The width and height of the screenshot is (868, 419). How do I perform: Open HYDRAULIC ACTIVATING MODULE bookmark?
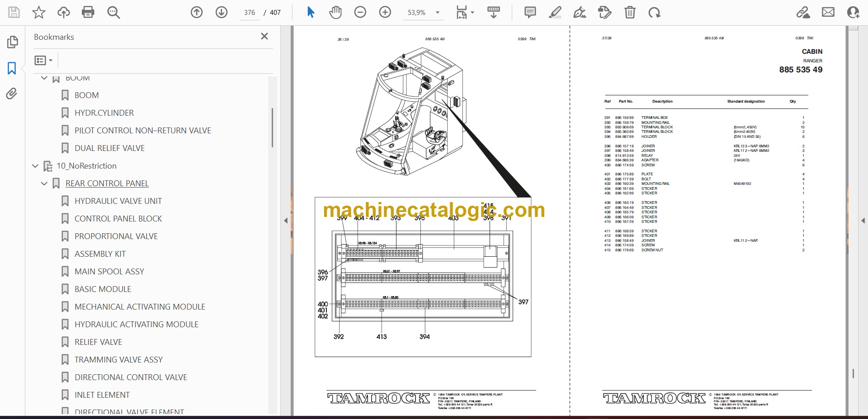[x=137, y=325]
